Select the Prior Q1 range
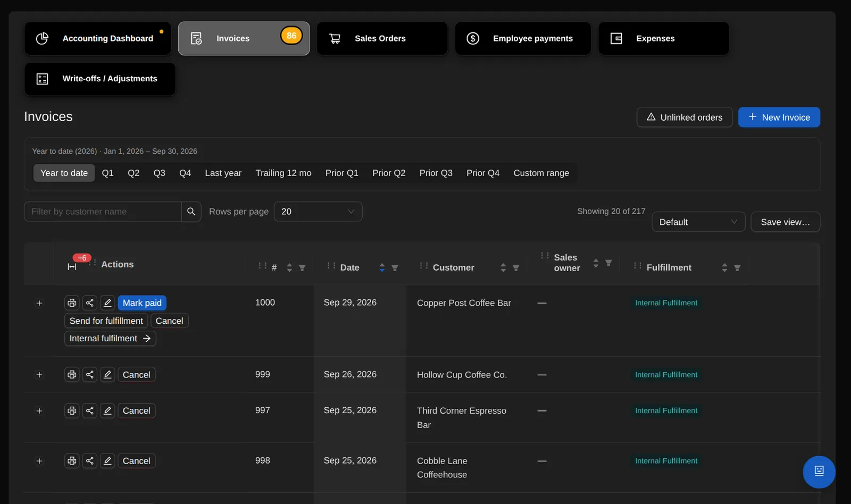This screenshot has height=504, width=851. click(x=342, y=173)
